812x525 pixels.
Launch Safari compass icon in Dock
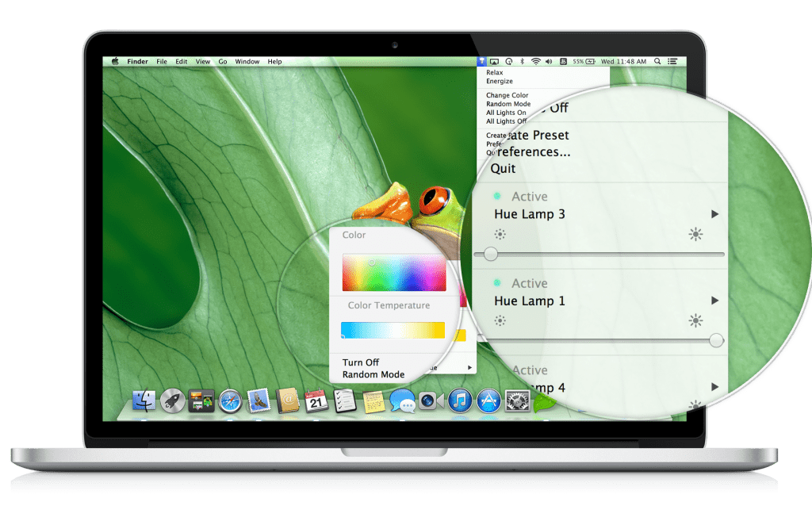230,401
